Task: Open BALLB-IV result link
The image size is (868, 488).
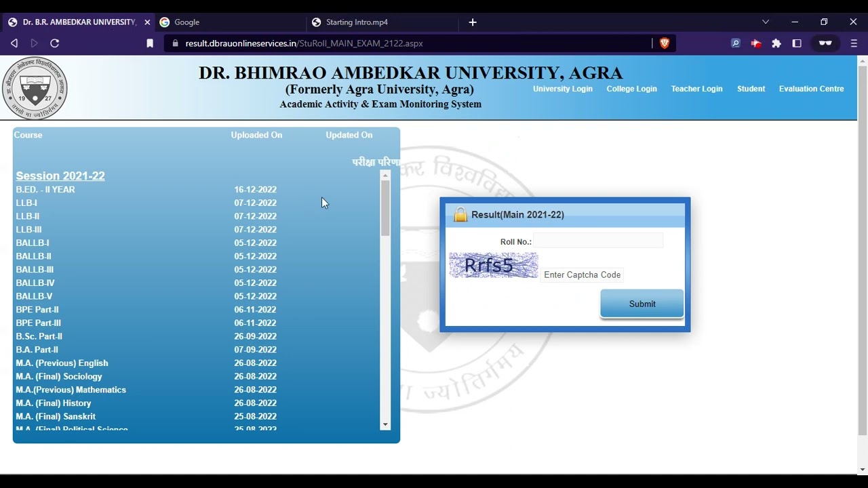Action: tap(35, 283)
